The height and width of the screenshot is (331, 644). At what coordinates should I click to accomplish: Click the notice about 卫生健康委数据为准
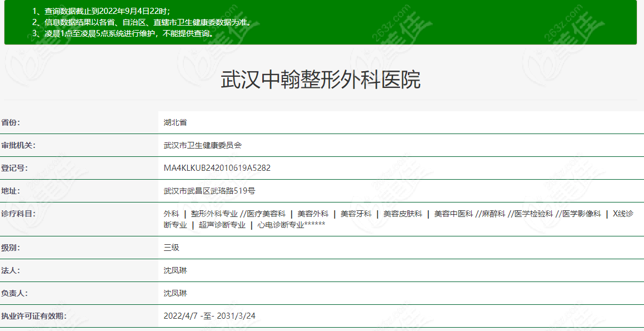click(142, 23)
